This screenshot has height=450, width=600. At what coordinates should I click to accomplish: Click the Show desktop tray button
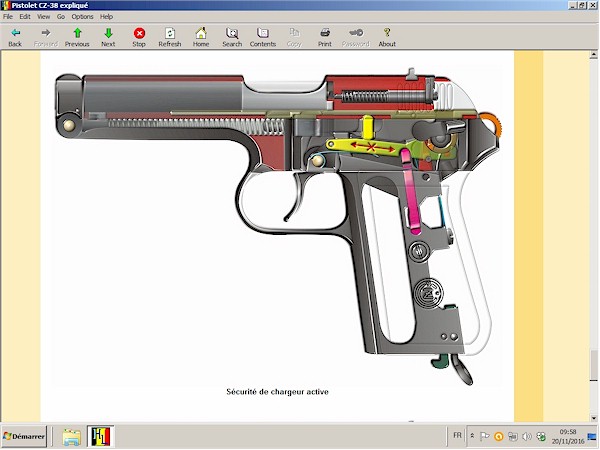pos(592,437)
